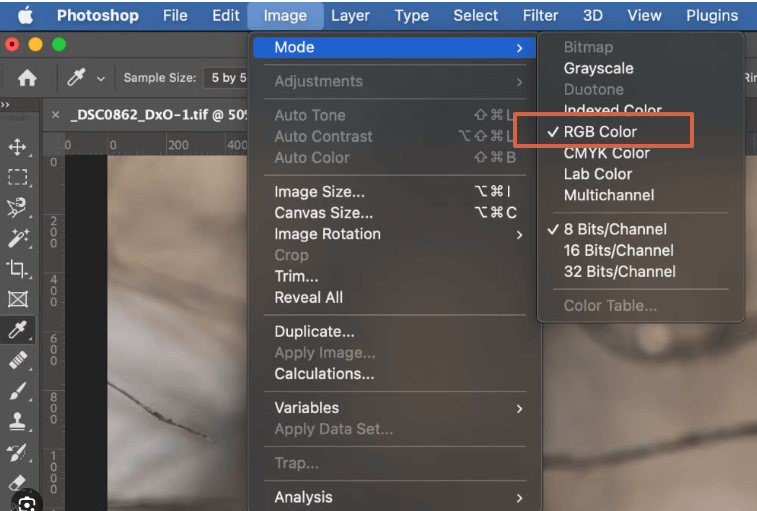Select 16 Bits/Channel depth
Viewport: 757px width, 511px height.
[x=618, y=250]
